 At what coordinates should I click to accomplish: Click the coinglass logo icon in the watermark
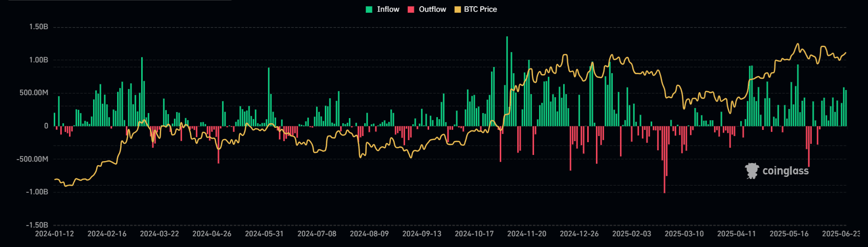751,171
